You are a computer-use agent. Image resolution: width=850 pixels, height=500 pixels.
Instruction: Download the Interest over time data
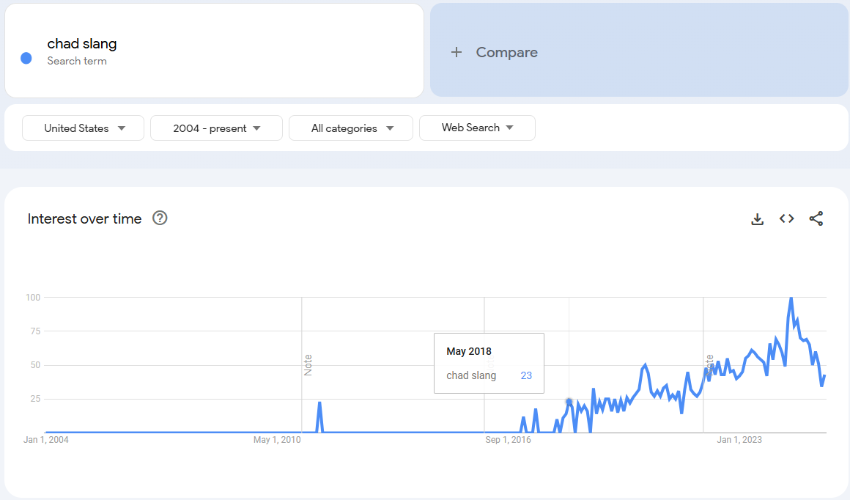pos(757,219)
